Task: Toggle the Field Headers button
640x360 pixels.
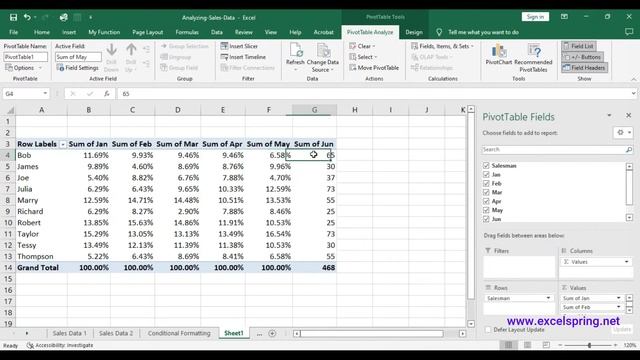Action: [x=584, y=68]
